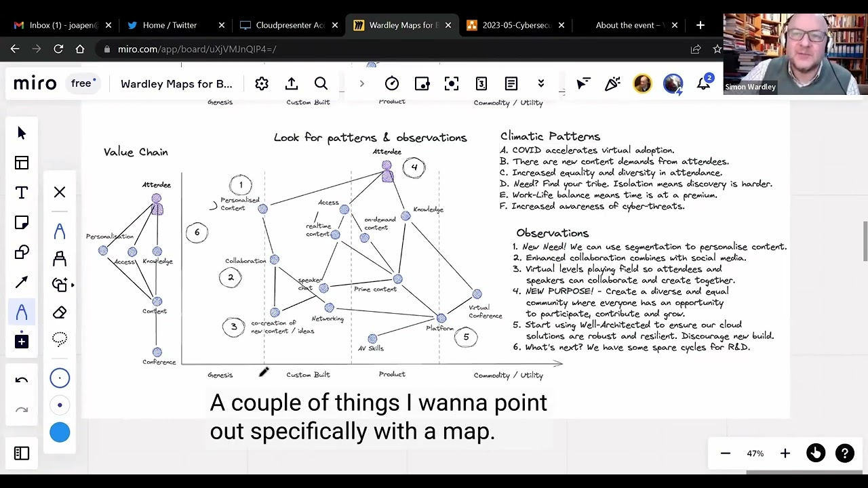Switch to the Cloudpresenter tab

tap(290, 25)
